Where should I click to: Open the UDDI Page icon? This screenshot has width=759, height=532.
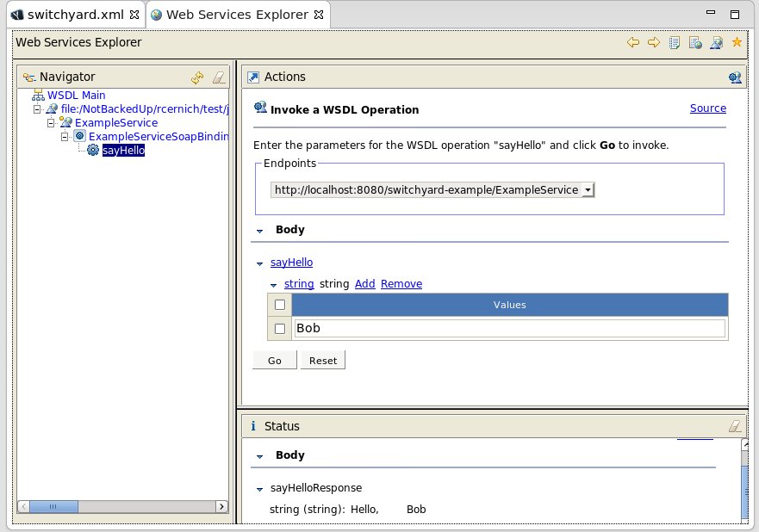click(x=675, y=42)
